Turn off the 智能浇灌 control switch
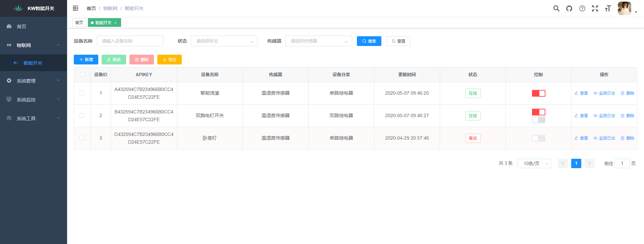644x244 pixels. (538, 93)
